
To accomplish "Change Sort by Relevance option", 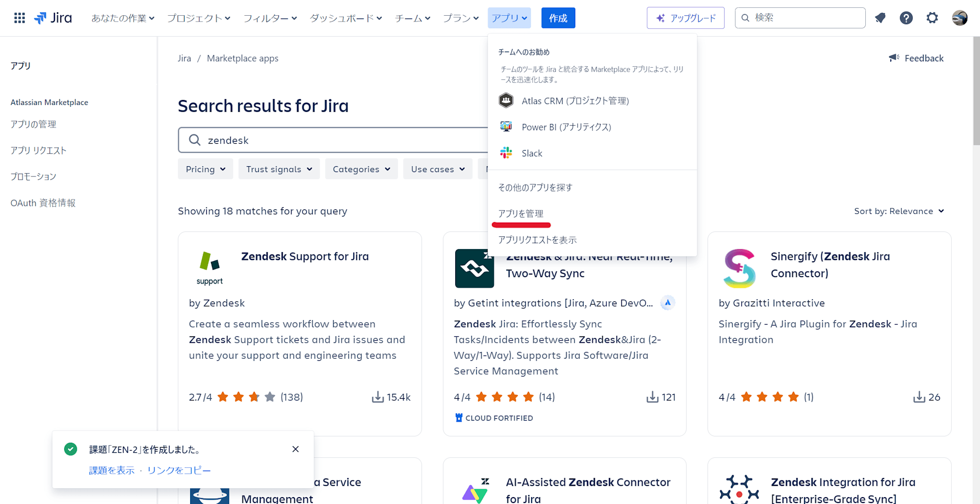I will (899, 211).
